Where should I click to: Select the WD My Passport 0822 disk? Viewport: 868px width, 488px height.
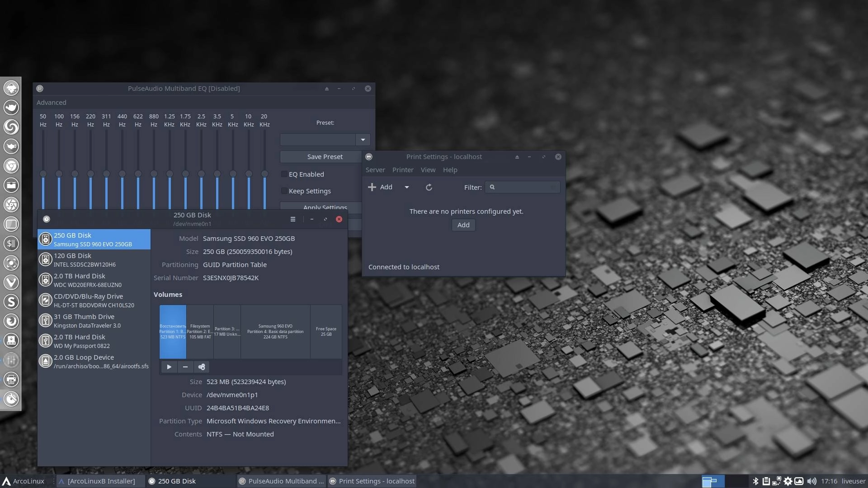pyautogui.click(x=94, y=341)
